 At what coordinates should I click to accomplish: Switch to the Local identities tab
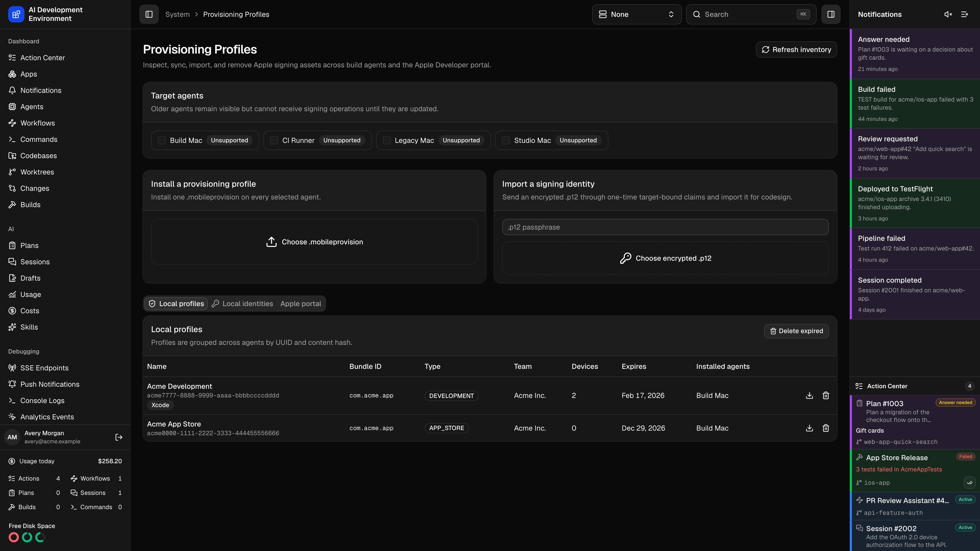pyautogui.click(x=242, y=304)
